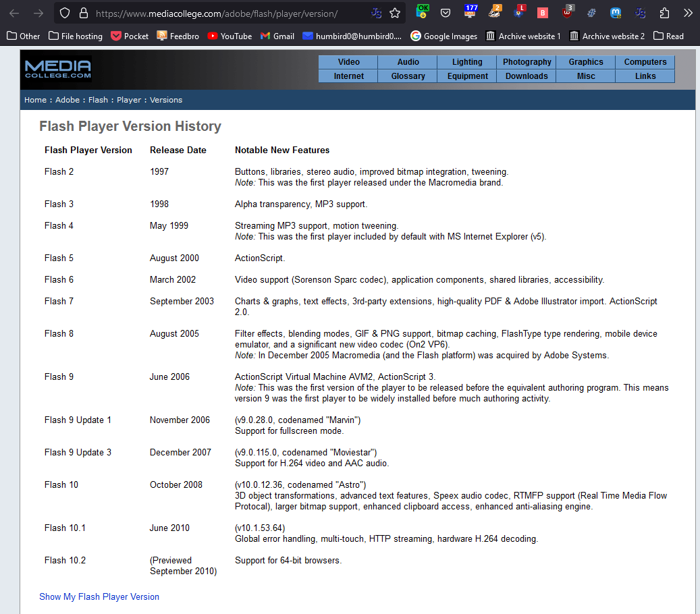Viewport: 700px width, 614px height.
Task: Open the uBlock Origin extension icon
Action: (568, 13)
